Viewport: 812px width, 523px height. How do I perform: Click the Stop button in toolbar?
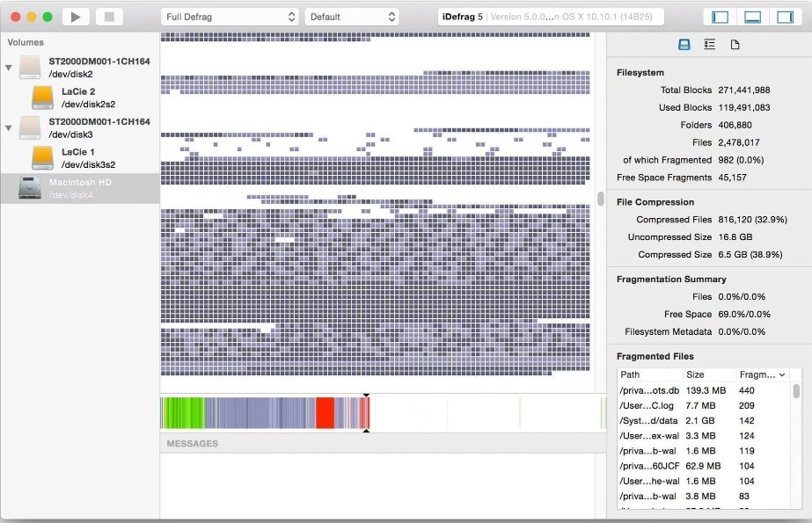click(x=109, y=17)
